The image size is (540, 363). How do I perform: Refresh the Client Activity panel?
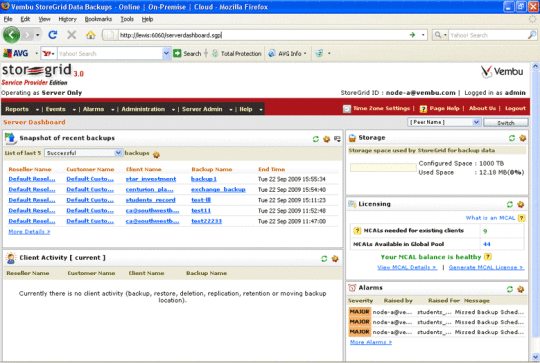click(x=324, y=259)
